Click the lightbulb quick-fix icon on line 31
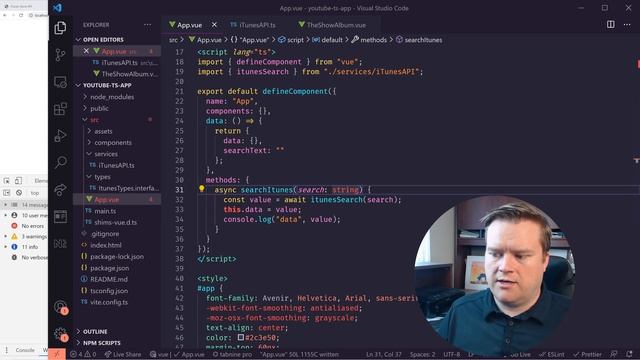Viewport: 640px width, 360px height. [202, 189]
